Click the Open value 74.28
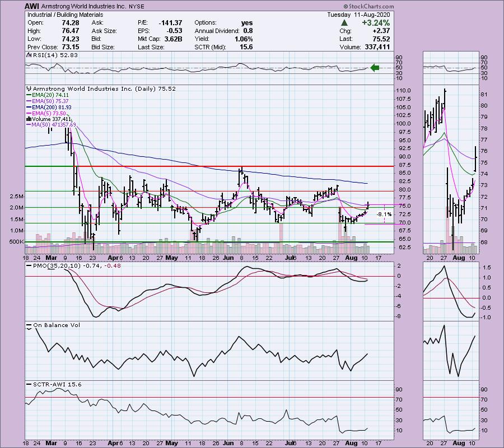504x448 pixels. 71,23
